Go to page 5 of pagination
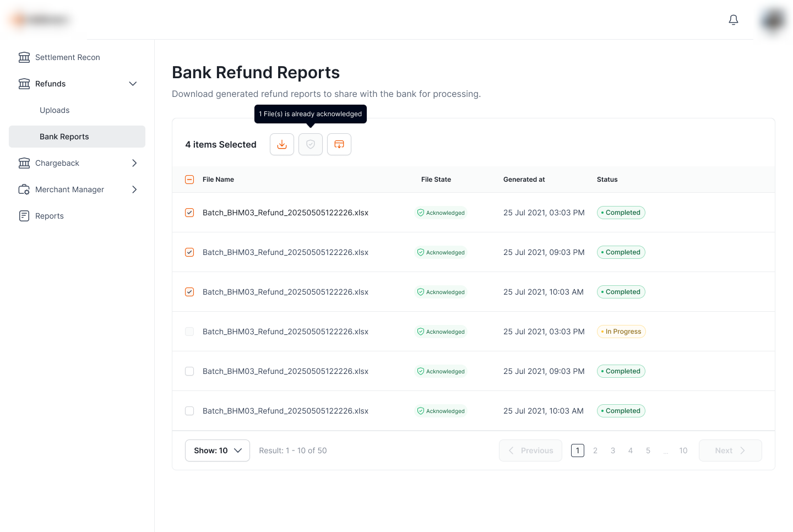This screenshot has width=793, height=532. click(648, 450)
